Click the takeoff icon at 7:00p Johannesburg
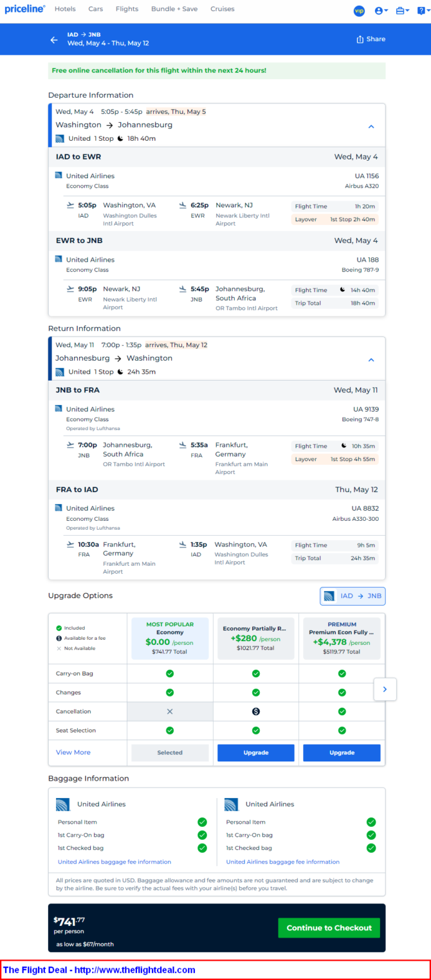431x980 pixels. pos(71,444)
